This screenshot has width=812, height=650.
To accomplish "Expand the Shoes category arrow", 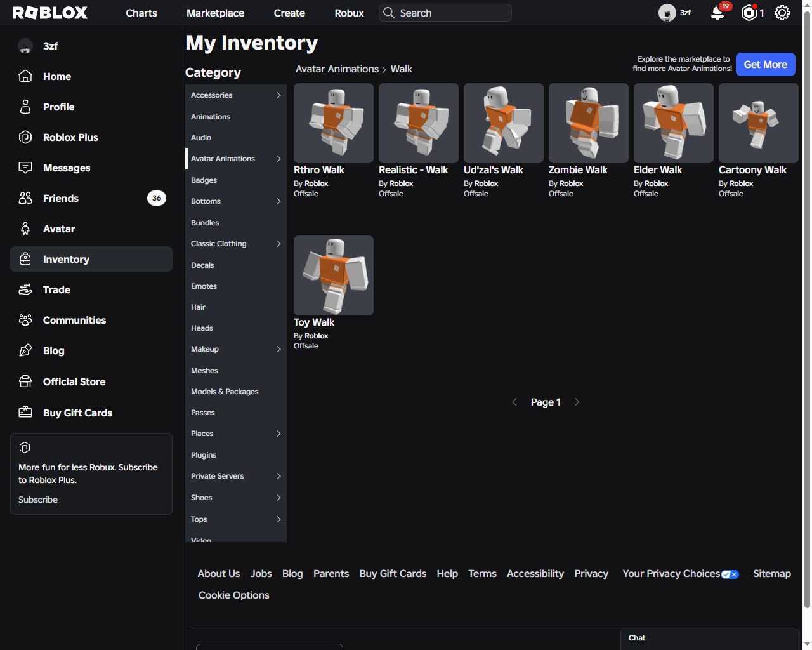I will (x=278, y=498).
